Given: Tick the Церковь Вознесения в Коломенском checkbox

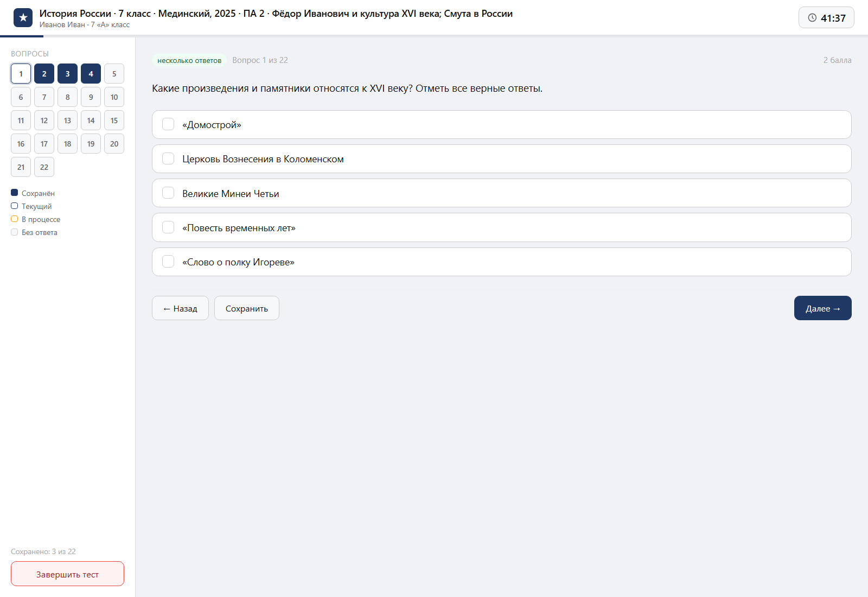Looking at the screenshot, I should (x=168, y=158).
